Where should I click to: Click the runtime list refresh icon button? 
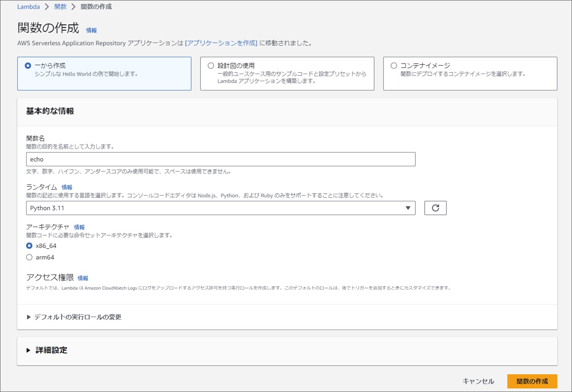point(435,208)
